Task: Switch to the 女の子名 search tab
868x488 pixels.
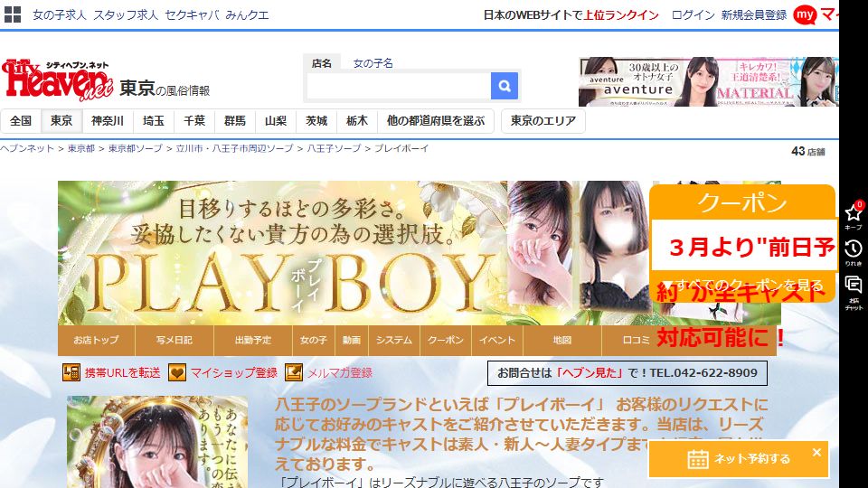Action: pos(373,63)
